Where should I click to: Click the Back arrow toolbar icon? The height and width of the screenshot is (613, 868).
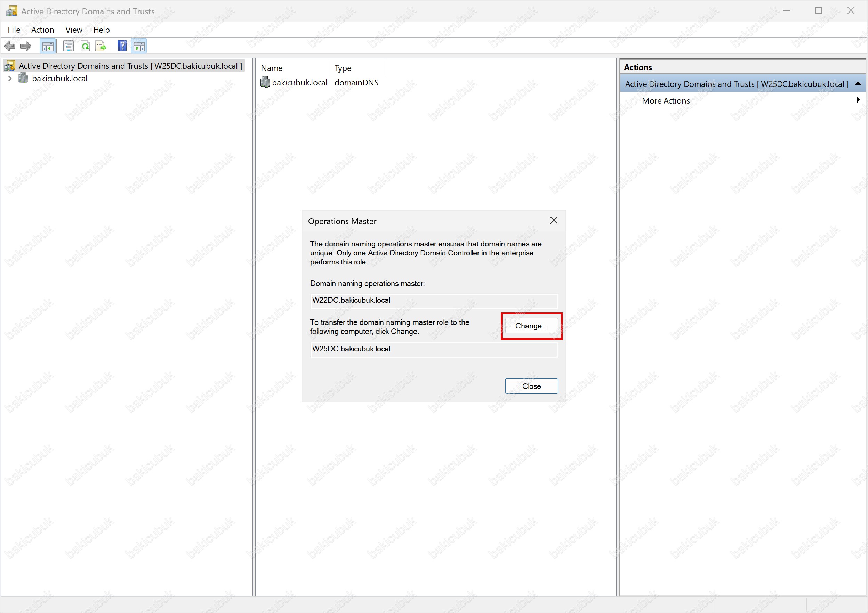pyautogui.click(x=9, y=47)
